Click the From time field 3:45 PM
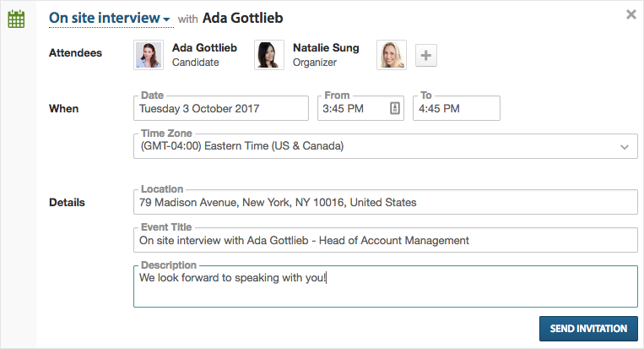This screenshot has height=349, width=644. pyautogui.click(x=360, y=108)
